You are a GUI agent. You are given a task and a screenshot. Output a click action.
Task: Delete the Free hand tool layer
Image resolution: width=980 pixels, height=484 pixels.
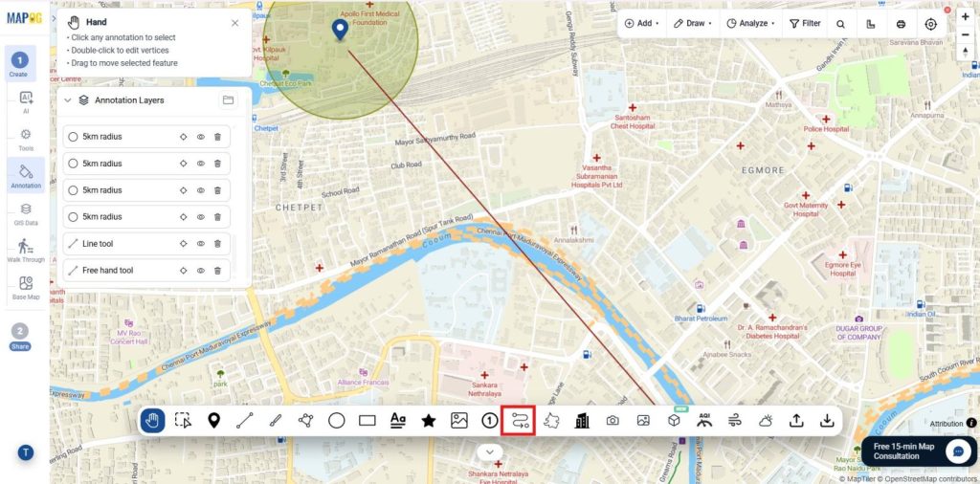pos(217,271)
